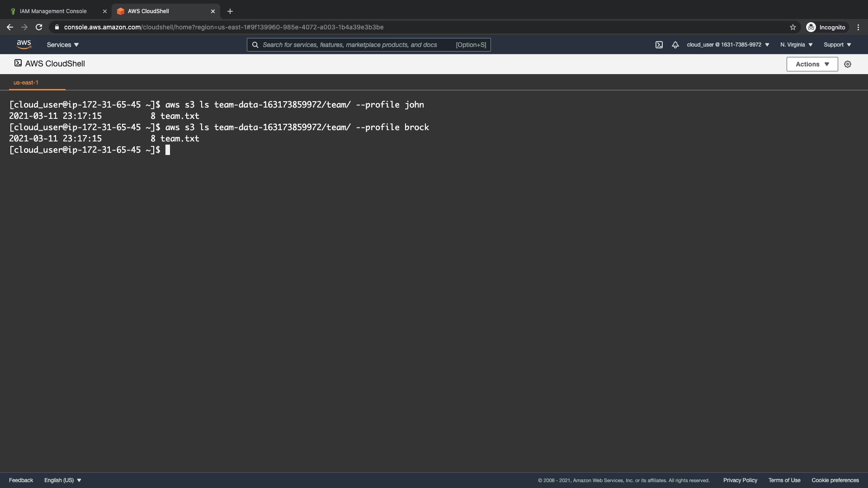
Task: Open the N. Virginia region selector
Action: tap(796, 45)
